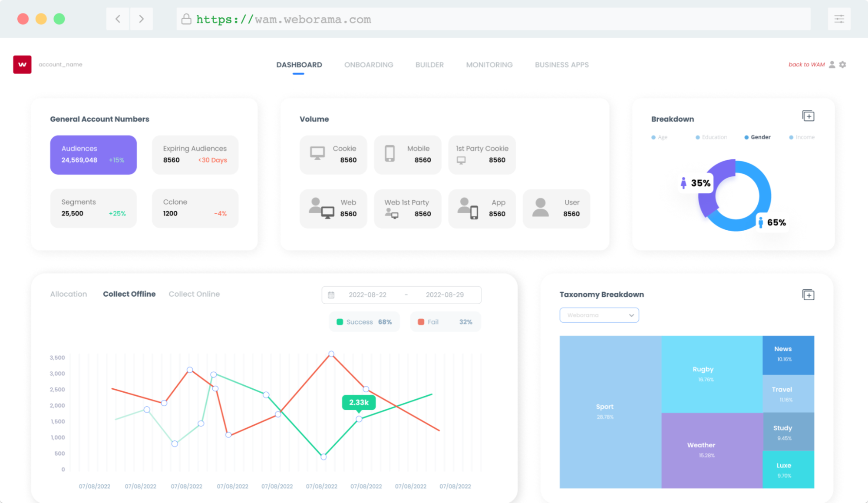Click the App user-and-phone icon
868x503 pixels.
(468, 208)
